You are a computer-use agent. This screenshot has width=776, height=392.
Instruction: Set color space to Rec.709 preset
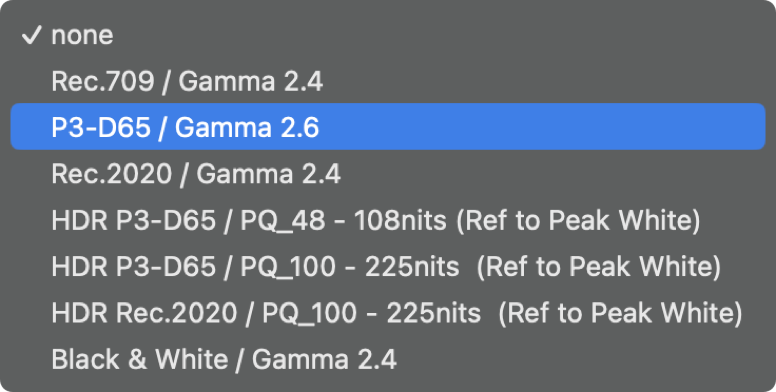(x=388, y=81)
